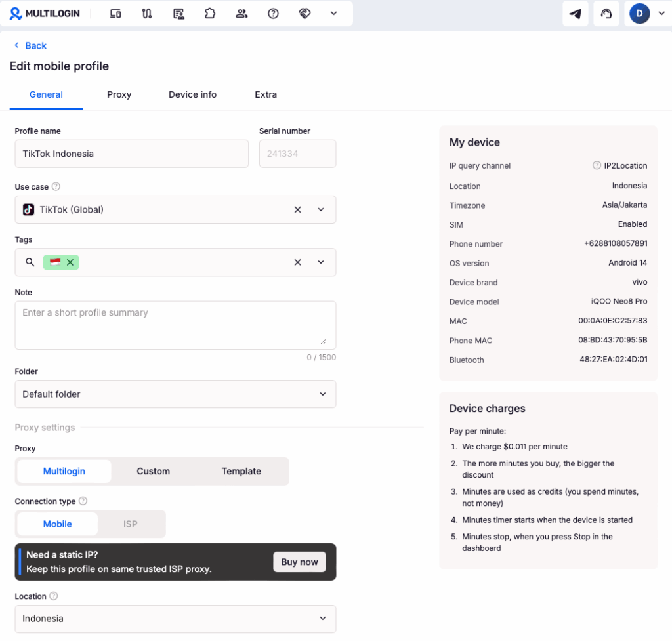Click the Asia/Jakarta timezone value

pos(625,205)
